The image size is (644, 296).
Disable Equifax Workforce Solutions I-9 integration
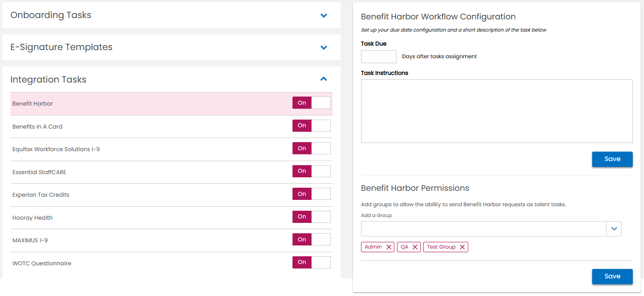[311, 148]
